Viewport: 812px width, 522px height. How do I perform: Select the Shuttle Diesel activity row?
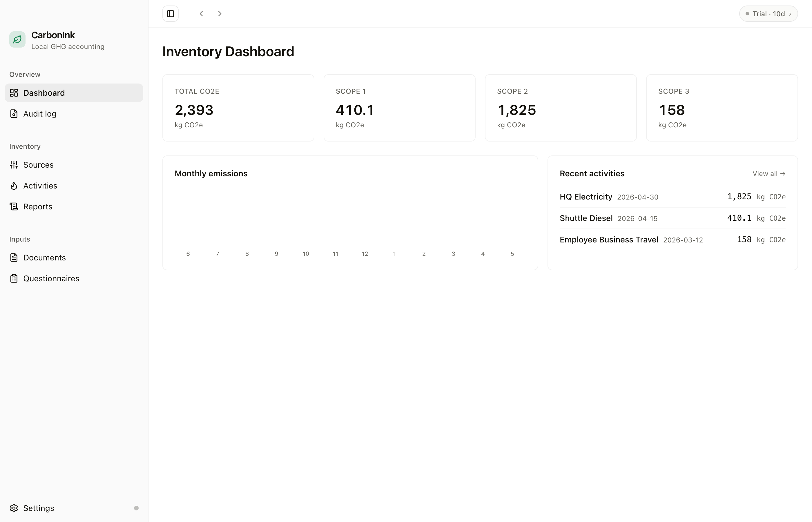pyautogui.click(x=673, y=218)
